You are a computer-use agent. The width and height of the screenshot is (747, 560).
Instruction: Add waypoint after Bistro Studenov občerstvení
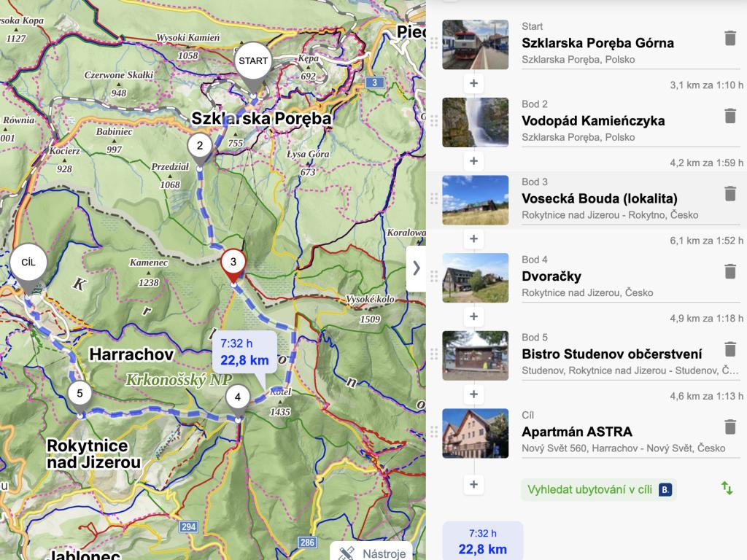pos(473,394)
